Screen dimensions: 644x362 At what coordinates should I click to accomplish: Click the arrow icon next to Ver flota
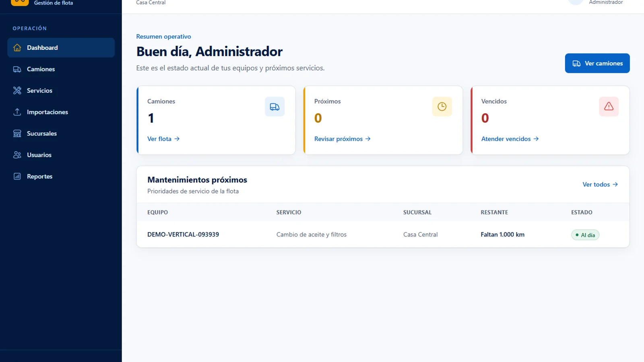pyautogui.click(x=177, y=139)
